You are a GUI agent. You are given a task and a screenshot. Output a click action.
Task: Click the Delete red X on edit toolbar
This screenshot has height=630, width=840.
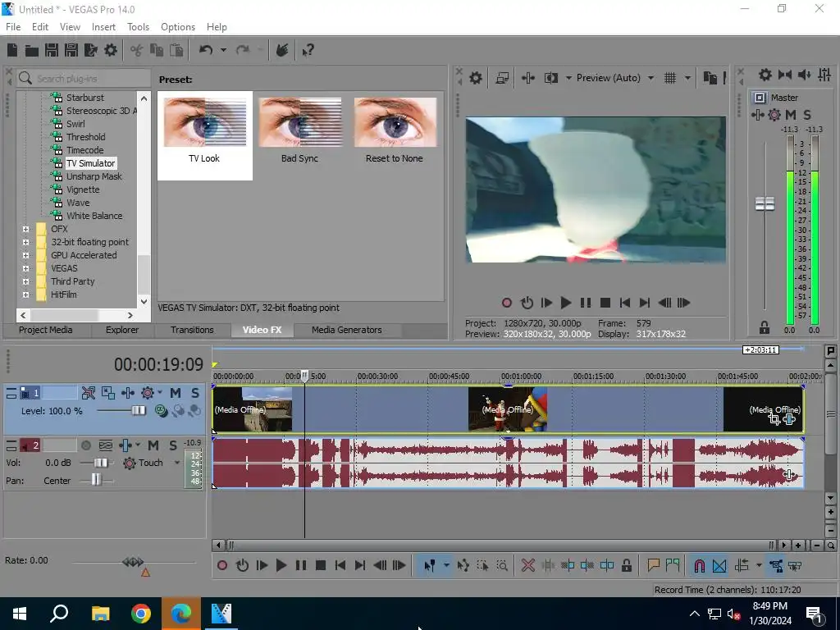527,565
